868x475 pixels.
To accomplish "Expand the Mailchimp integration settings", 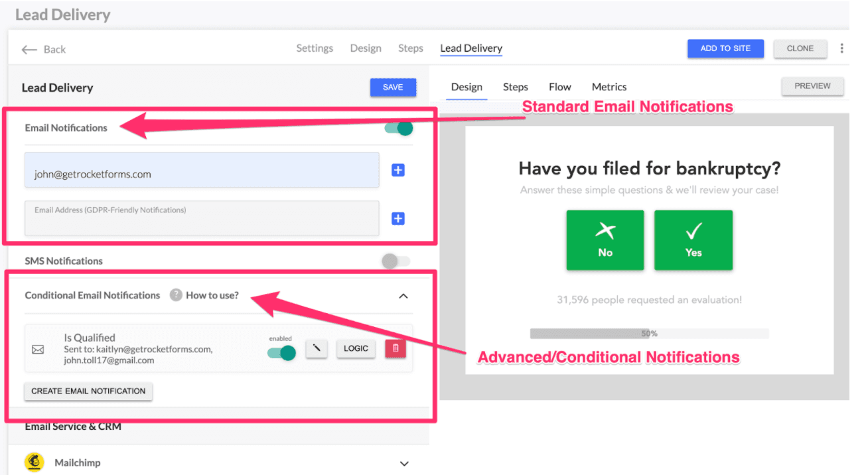I will [404, 463].
